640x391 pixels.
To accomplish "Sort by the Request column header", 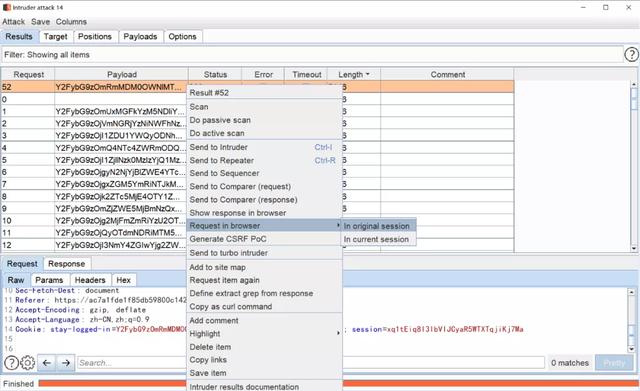I will click(28, 74).
